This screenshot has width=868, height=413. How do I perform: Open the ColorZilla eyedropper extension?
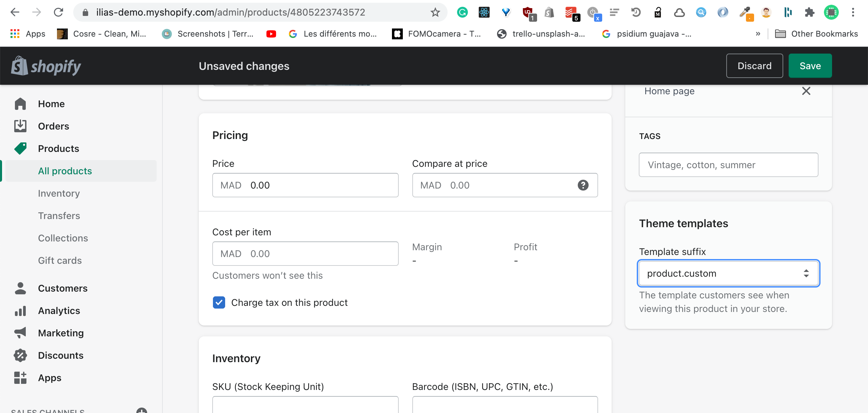(745, 12)
